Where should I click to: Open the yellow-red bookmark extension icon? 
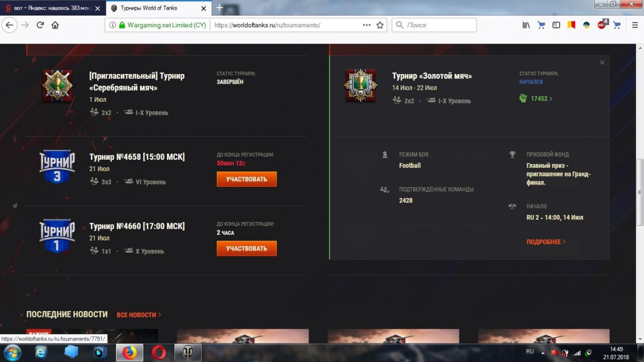pos(572,25)
